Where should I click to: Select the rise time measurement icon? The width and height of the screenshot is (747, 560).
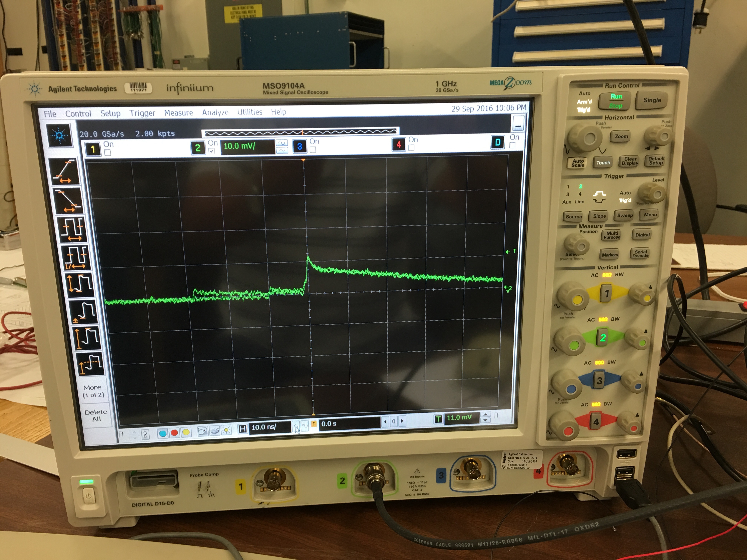tap(64, 171)
